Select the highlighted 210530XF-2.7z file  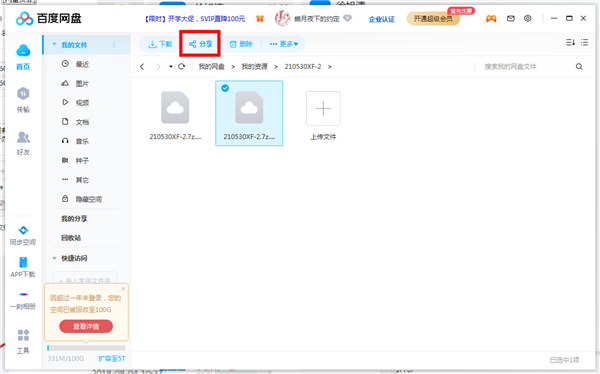(249, 113)
